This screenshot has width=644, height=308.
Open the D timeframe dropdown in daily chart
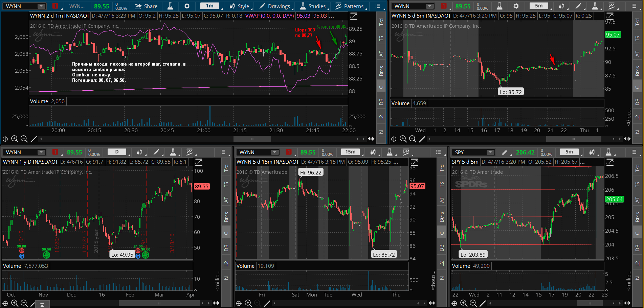click(117, 152)
